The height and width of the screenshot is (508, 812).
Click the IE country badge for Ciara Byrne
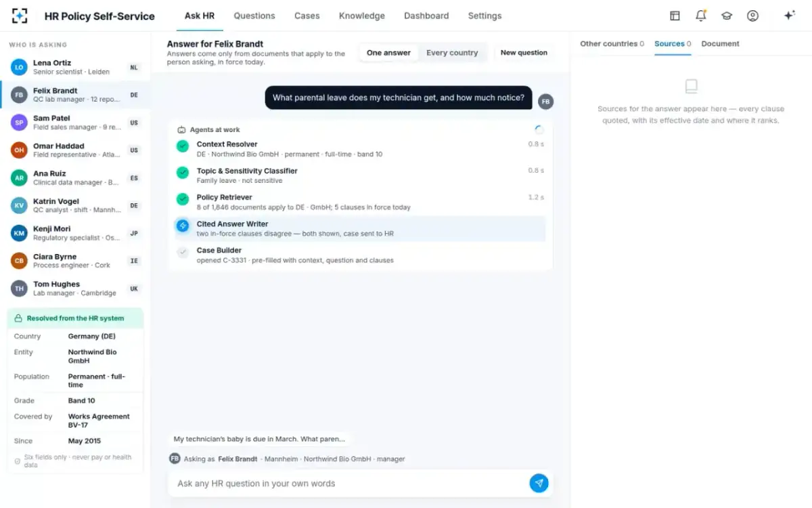coord(134,261)
